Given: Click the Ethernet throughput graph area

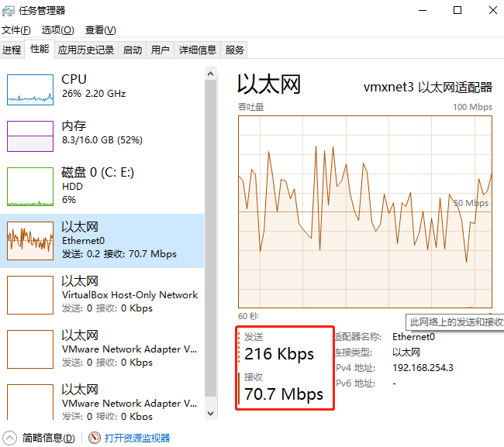Looking at the screenshot, I should click(x=364, y=211).
